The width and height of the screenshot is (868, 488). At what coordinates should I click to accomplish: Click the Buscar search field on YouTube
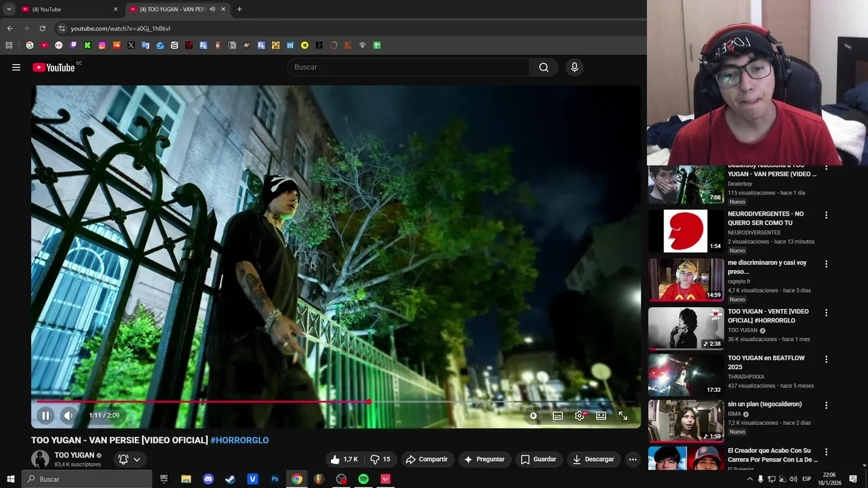coord(409,67)
